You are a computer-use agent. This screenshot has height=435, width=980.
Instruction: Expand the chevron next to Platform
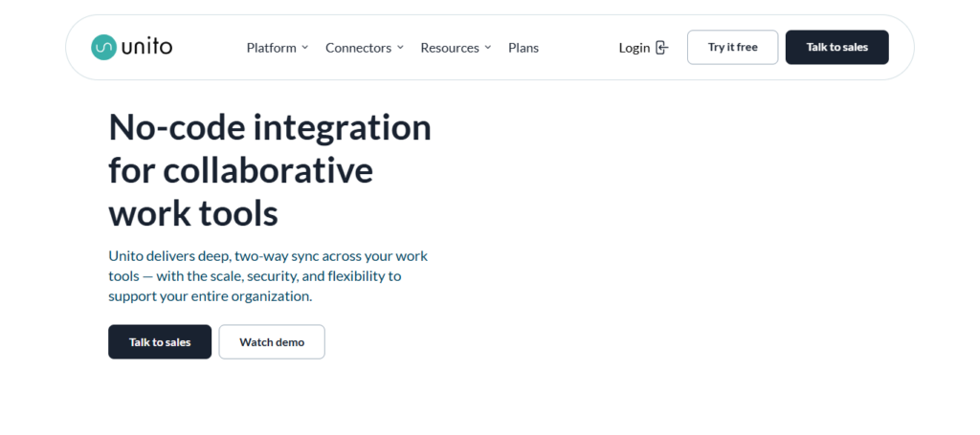coord(305,47)
